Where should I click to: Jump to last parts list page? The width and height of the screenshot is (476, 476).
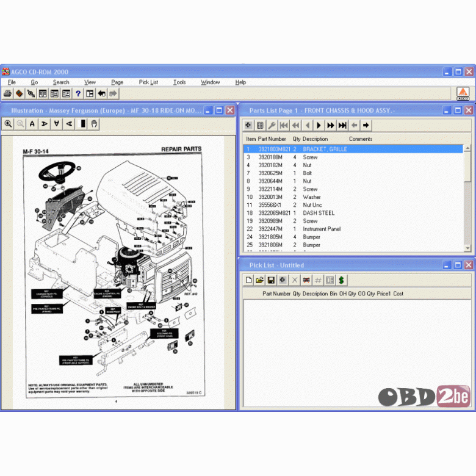click(x=342, y=125)
